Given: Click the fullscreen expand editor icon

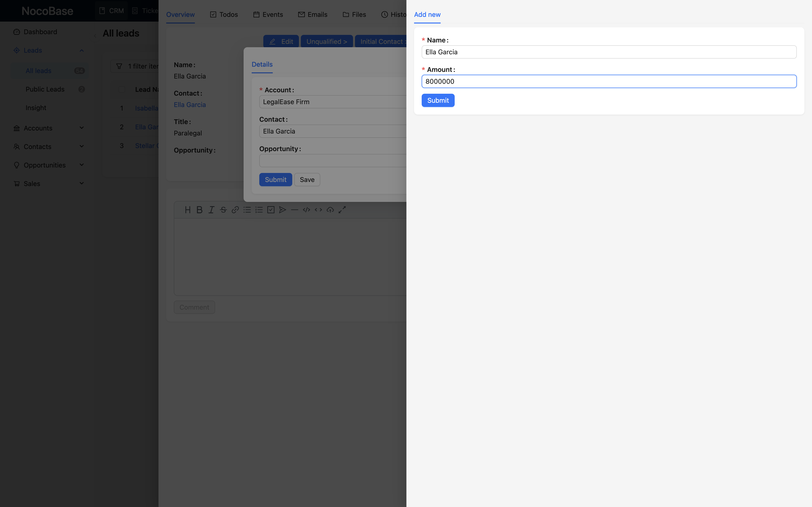Looking at the screenshot, I should 342,210.
